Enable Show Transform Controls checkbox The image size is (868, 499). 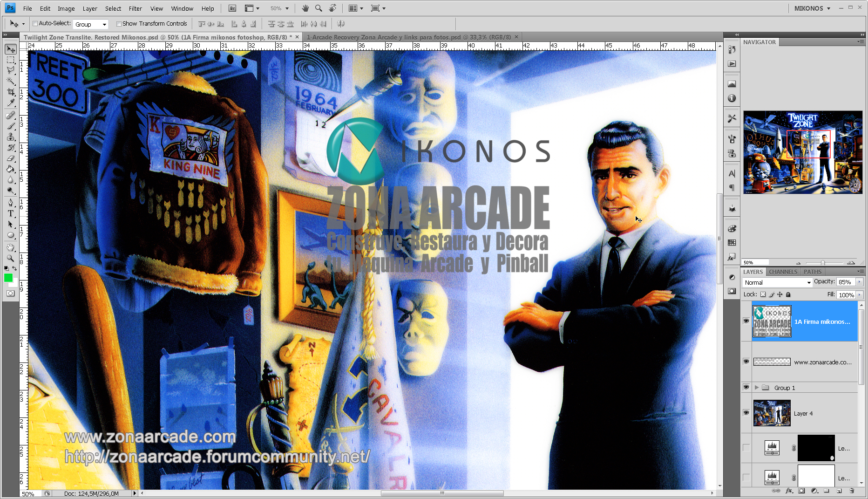[119, 24]
